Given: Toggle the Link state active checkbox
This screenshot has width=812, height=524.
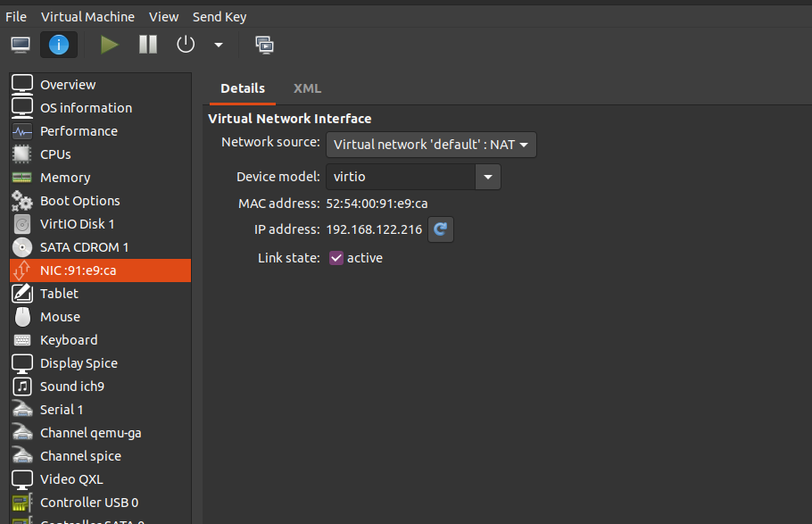Looking at the screenshot, I should 336,258.
